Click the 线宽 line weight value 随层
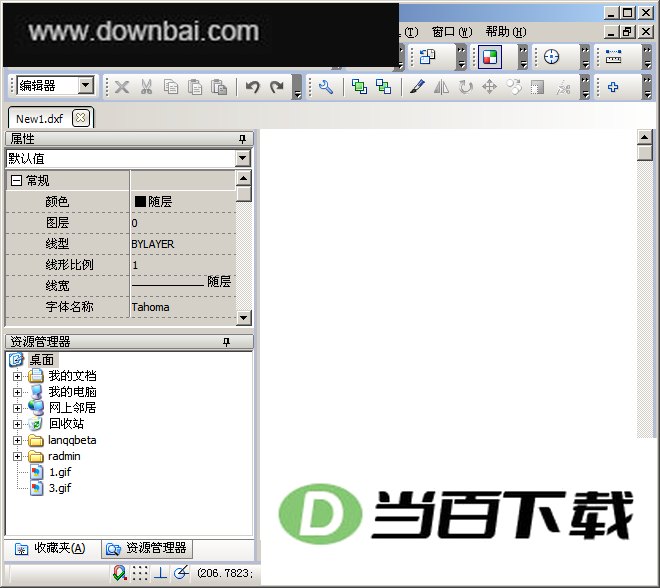The image size is (660, 588). 182,282
